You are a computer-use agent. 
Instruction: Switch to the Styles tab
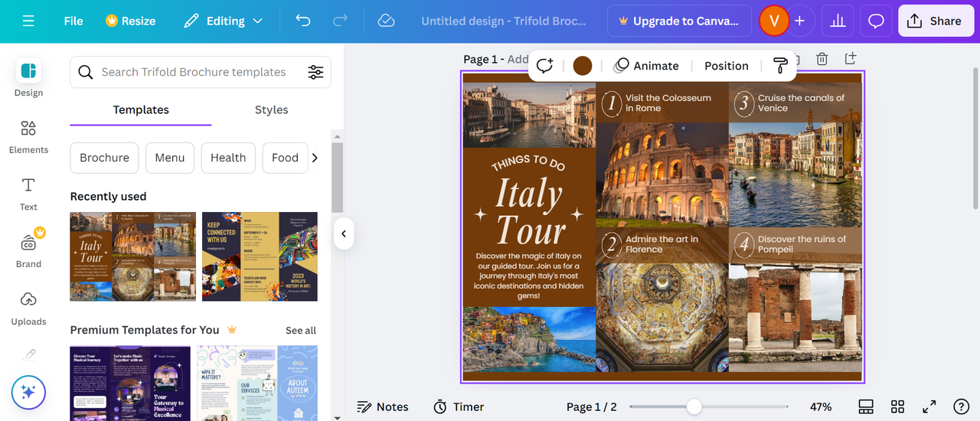tap(271, 109)
